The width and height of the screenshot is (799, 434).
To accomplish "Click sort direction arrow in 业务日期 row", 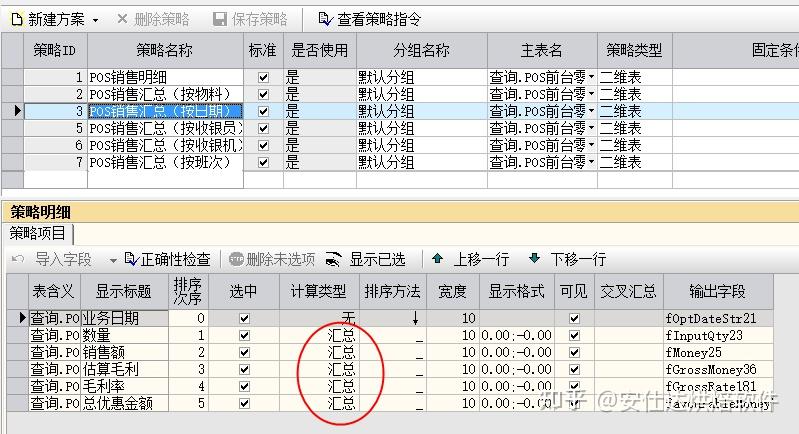I will click(416, 318).
